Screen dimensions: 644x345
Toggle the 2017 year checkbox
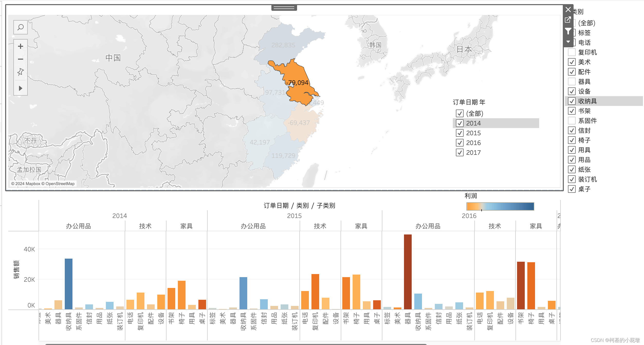click(459, 152)
